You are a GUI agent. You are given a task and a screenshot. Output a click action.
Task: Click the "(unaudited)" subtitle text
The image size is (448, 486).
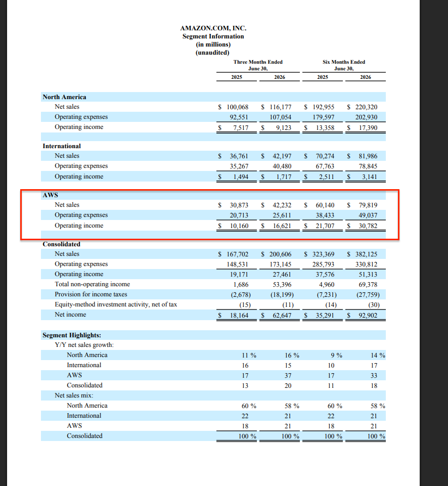(212, 53)
